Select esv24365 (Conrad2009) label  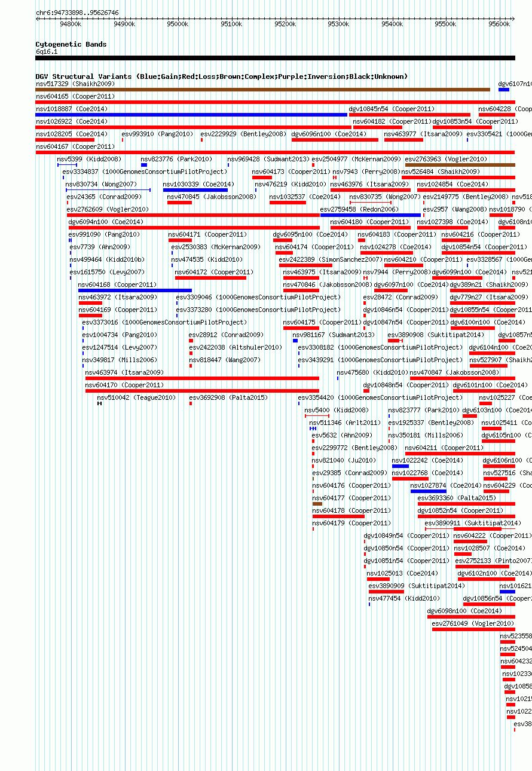click(104, 197)
